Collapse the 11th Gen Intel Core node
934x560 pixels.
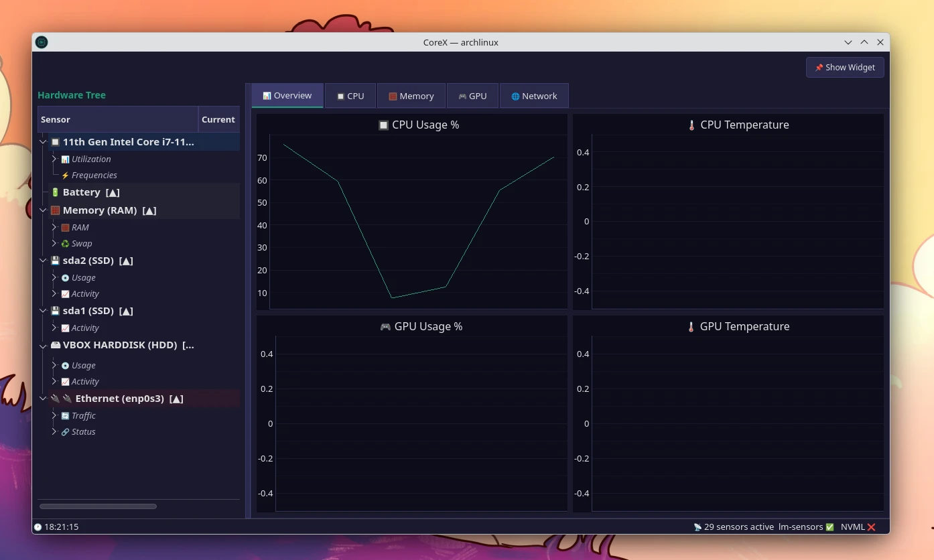point(44,142)
